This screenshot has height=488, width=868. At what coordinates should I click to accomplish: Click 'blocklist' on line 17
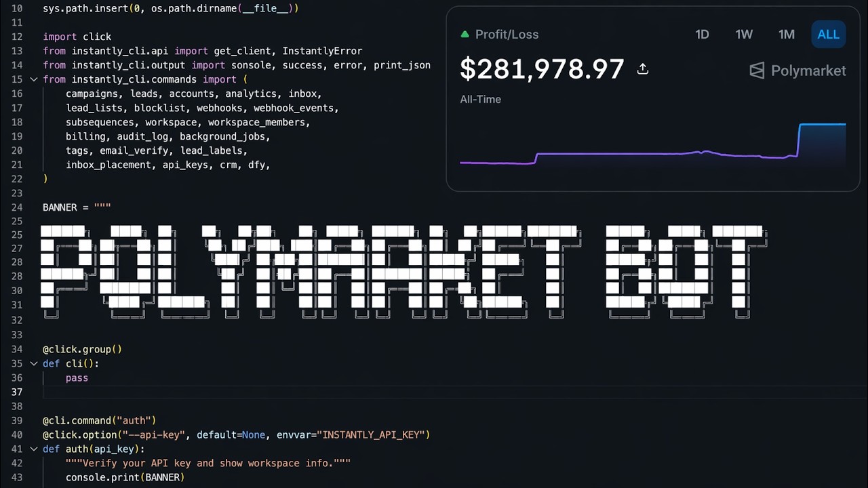pos(159,108)
